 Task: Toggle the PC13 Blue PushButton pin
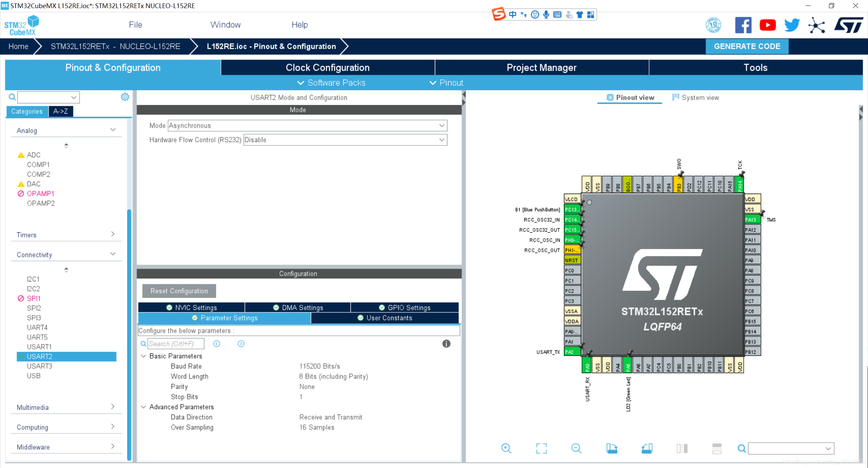click(572, 210)
